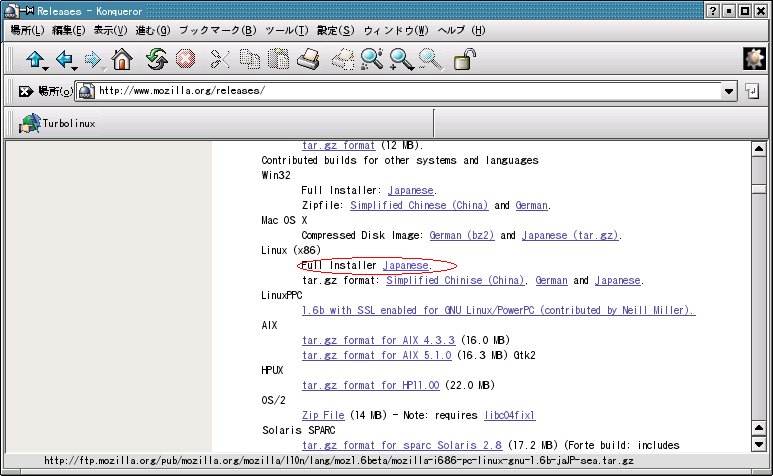Click the Go button beside location bar

pyautogui.click(x=752, y=91)
